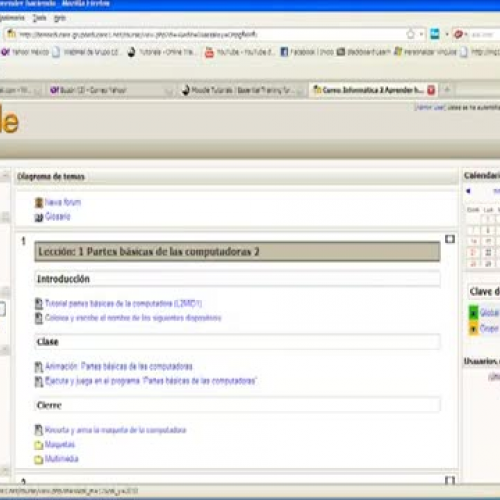The width and height of the screenshot is (500, 500).
Task: Click document icon beside Tutorial partes básicas
Action: pos(39,304)
